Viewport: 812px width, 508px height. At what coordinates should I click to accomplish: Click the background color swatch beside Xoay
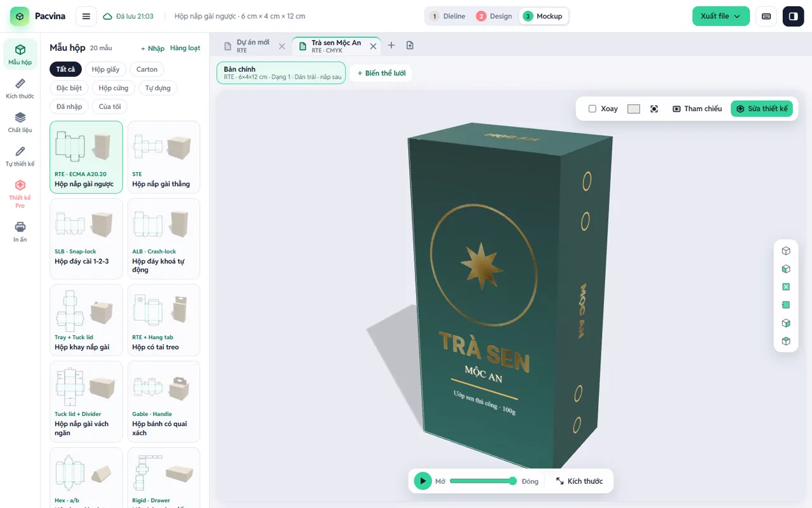pos(634,109)
